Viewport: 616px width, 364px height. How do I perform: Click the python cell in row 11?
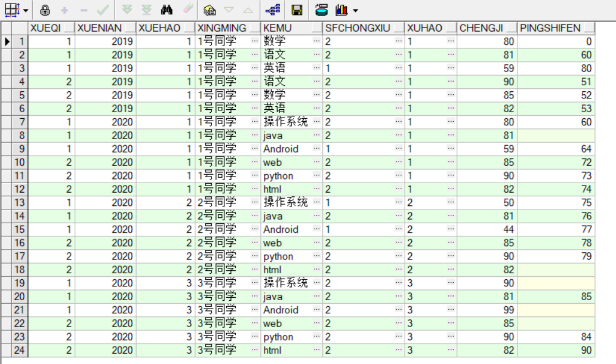coord(291,175)
